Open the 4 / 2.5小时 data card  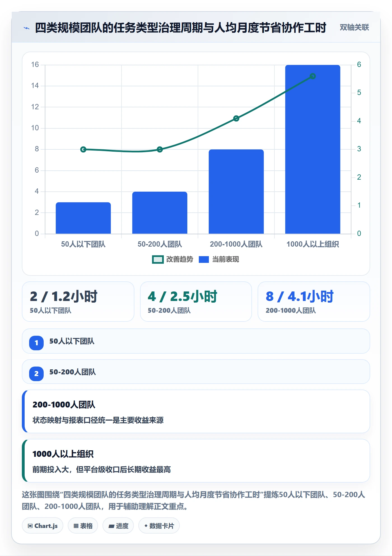coord(196,302)
